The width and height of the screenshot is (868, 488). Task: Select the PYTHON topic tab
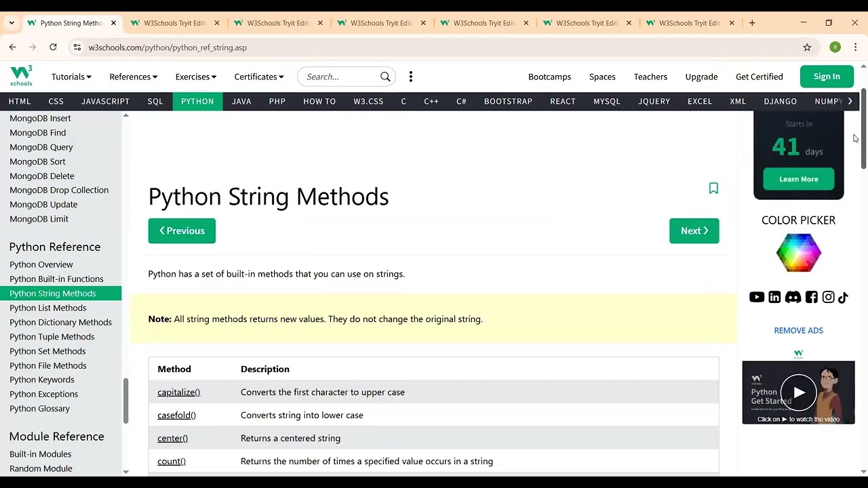[197, 101]
